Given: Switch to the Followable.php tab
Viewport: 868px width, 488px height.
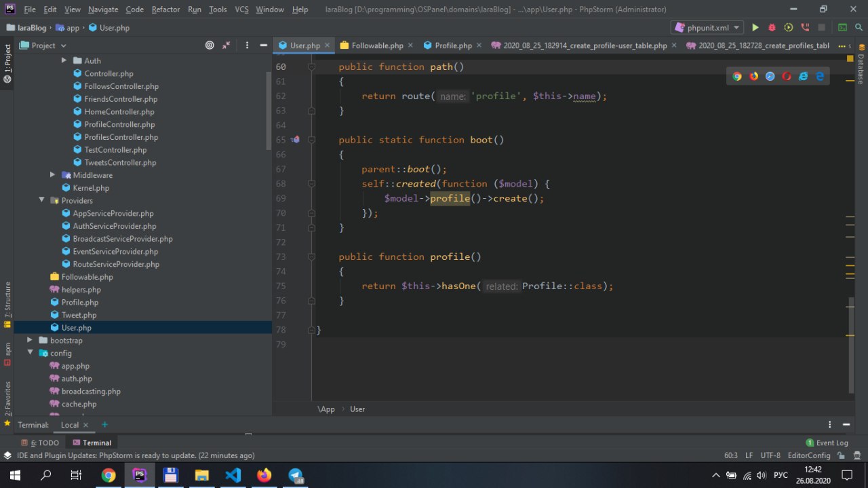Looking at the screenshot, I should point(377,45).
